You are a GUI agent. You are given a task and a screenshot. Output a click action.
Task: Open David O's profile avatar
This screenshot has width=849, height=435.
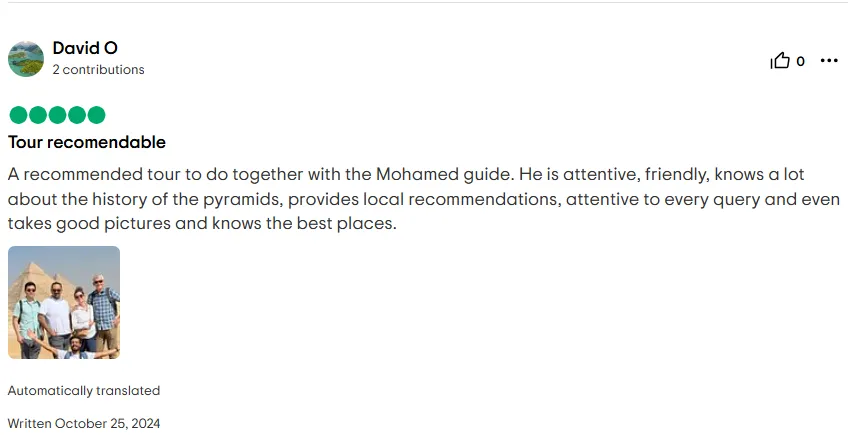pos(26,59)
